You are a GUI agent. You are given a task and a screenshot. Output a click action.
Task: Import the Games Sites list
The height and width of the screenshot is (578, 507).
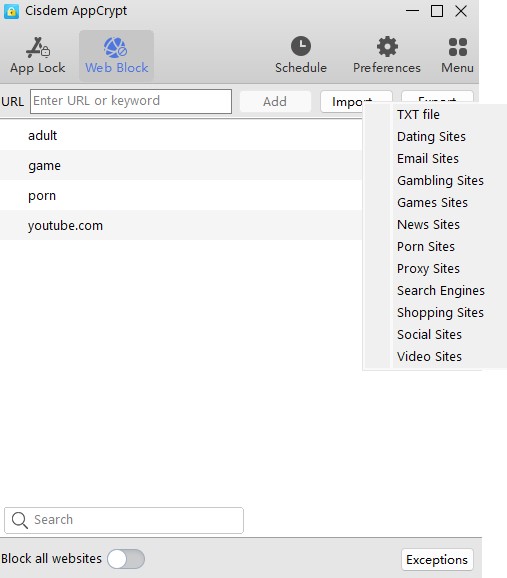pyautogui.click(x=432, y=203)
